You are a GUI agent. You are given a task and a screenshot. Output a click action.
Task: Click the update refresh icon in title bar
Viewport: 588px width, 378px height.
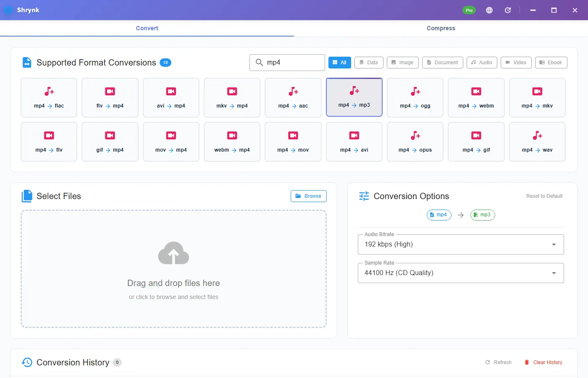[508, 10]
